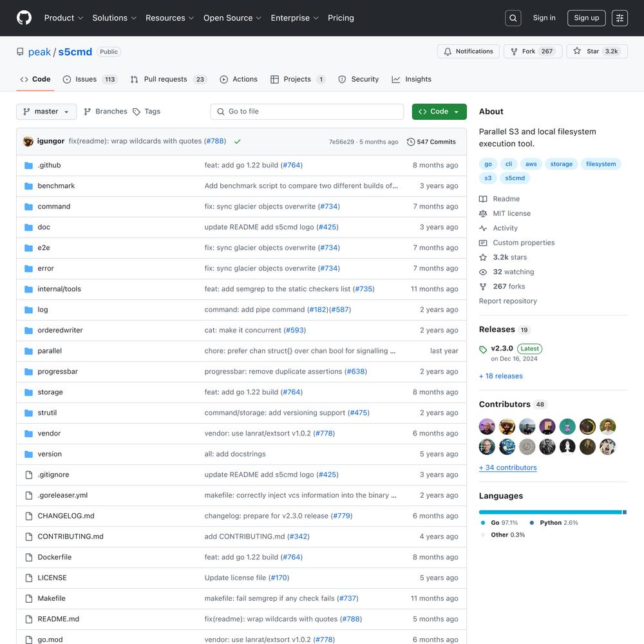Click the Custom properties icon
The height and width of the screenshot is (644, 644).
pyautogui.click(x=483, y=243)
